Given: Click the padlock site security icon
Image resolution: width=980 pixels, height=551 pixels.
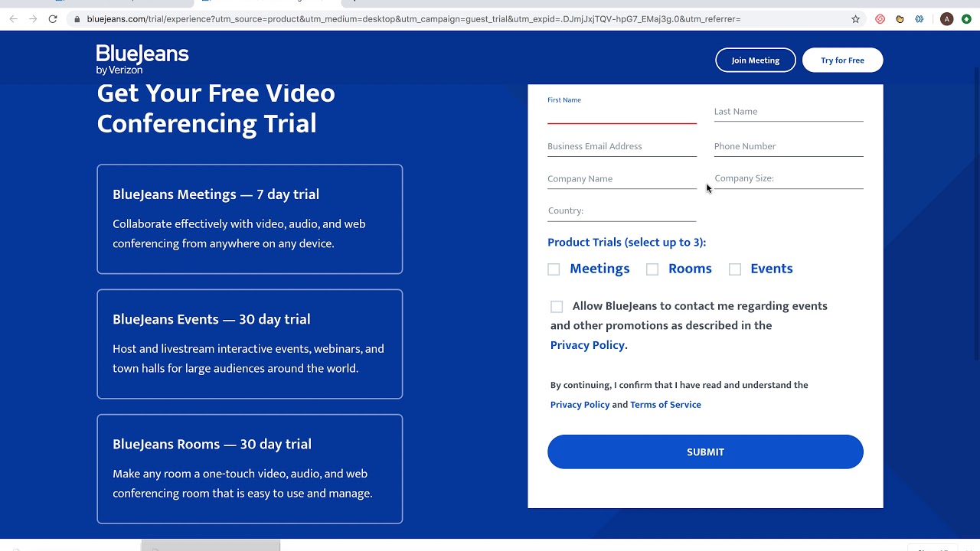Looking at the screenshot, I should pyautogui.click(x=77, y=19).
